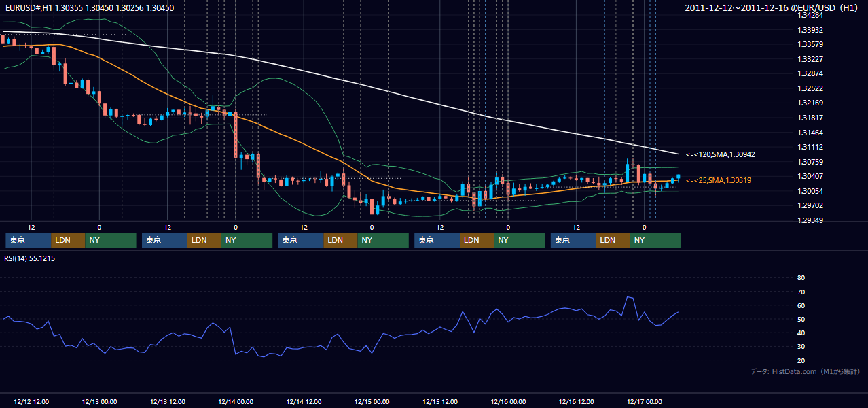Click the EURUSD#,H1 chart title text
The width and height of the screenshot is (868, 408).
click(x=90, y=7)
